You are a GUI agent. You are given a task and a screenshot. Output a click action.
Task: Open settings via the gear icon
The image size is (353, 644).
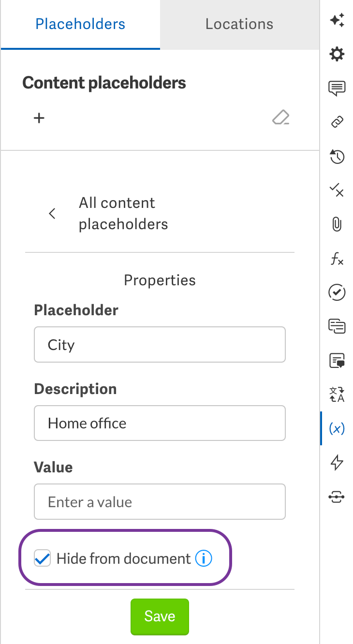tap(337, 54)
